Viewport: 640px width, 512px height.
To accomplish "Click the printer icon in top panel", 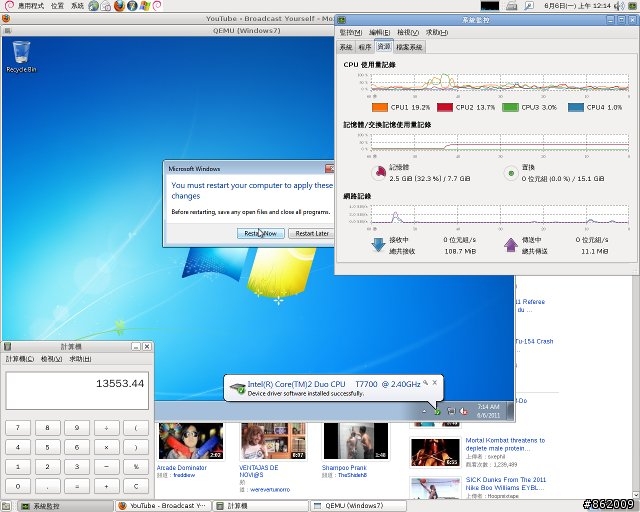I will tap(512, 6).
